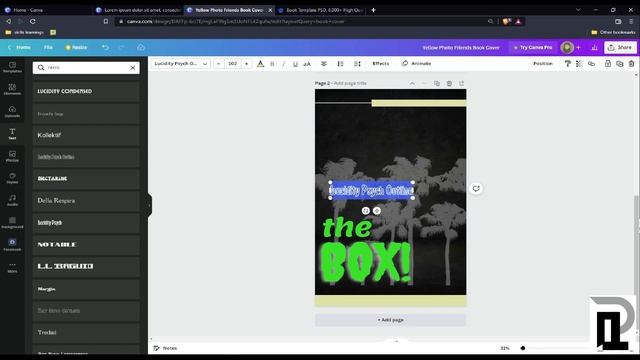Click the user avatar
This screenshot has height=360, width=640.
567,48
